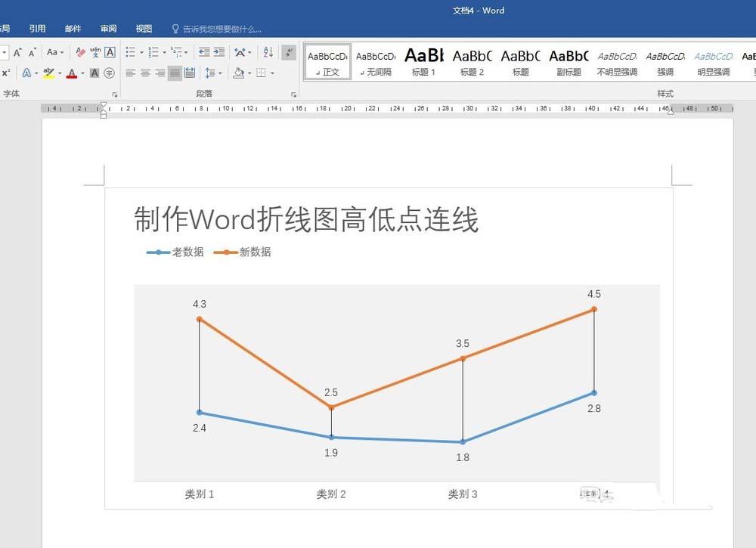Apply character border with the boxed A icon
Viewport: 756px width, 548px height.
[x=110, y=52]
